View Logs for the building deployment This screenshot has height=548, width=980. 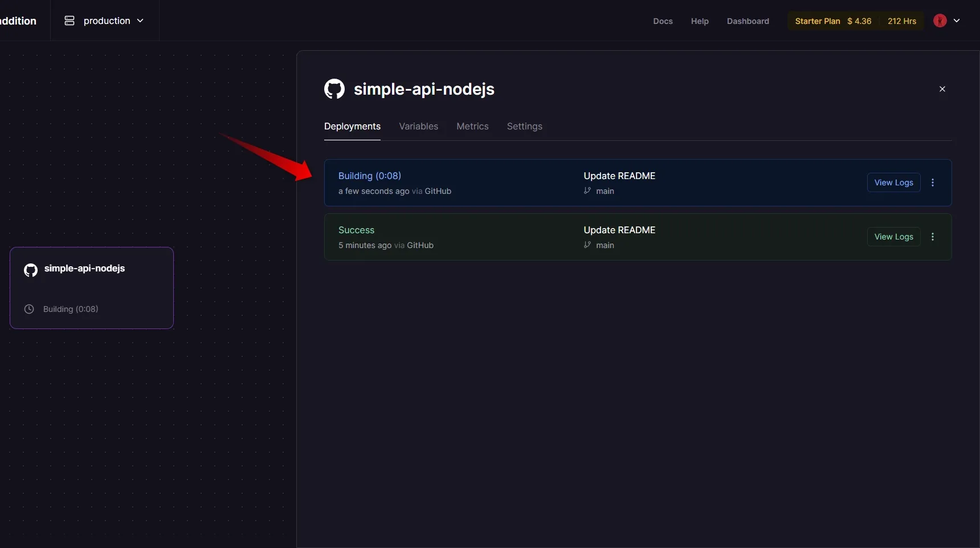click(893, 182)
